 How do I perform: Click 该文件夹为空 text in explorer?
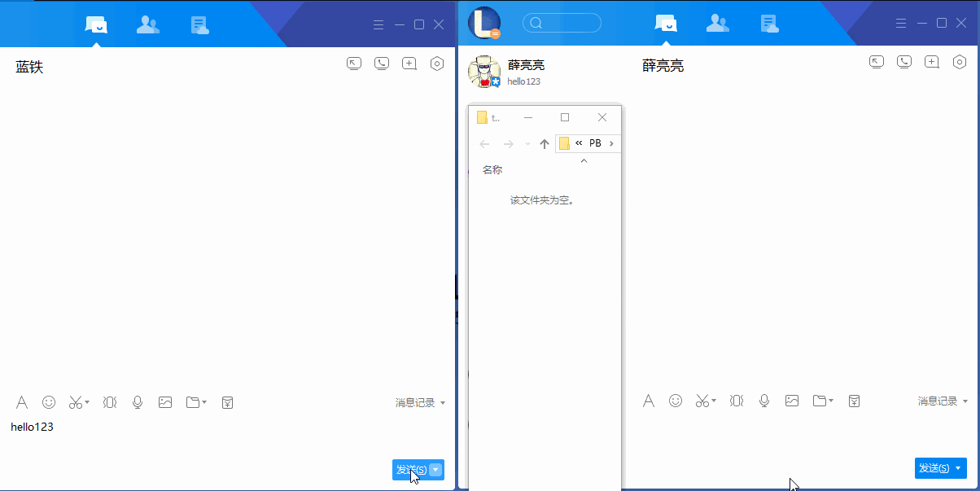coord(542,200)
